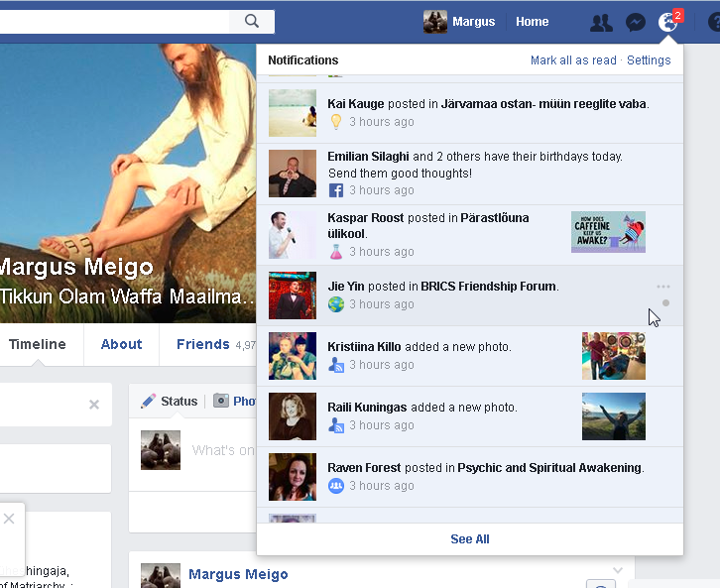The image size is (720, 588).
Task: Click Kaspar Roost's avatar
Action: pyautogui.click(x=293, y=235)
